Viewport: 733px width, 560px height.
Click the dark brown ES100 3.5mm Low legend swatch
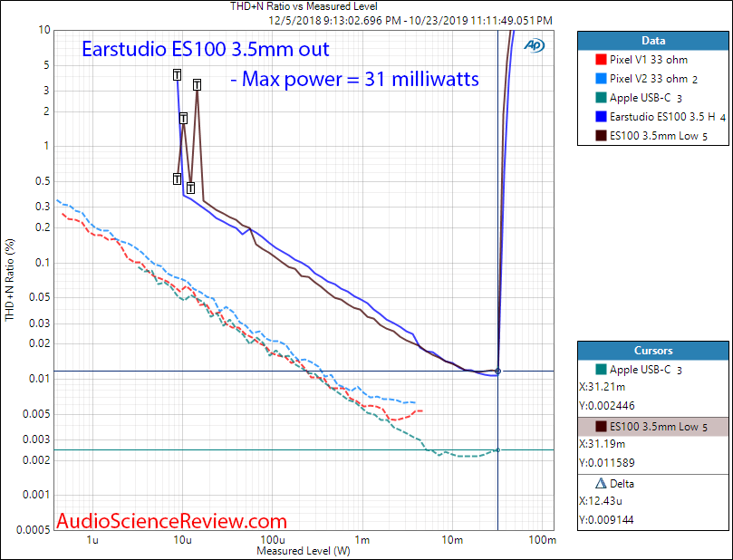(x=601, y=136)
